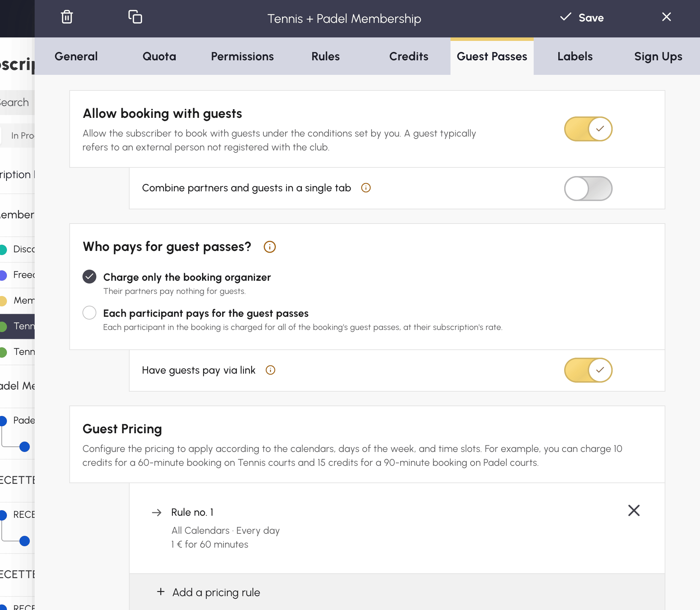Duplicate membership with the copy icon
The image size is (700, 610).
pyautogui.click(x=135, y=17)
